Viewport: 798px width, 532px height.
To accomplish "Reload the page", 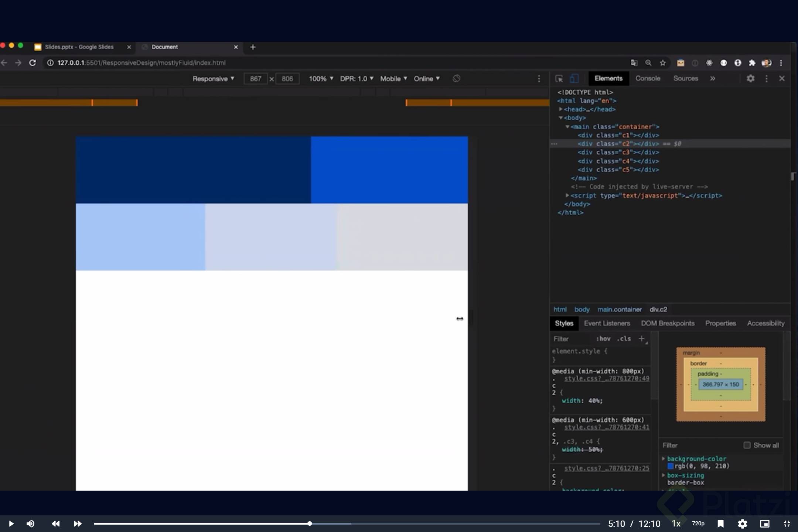I will pyautogui.click(x=33, y=63).
